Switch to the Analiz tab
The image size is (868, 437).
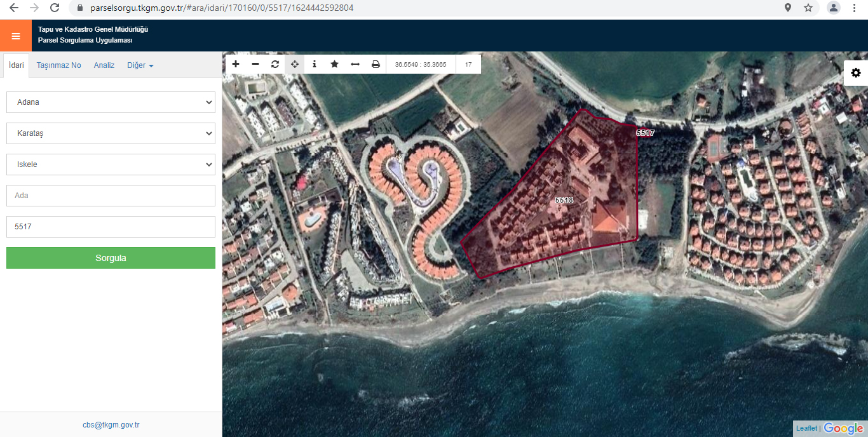pyautogui.click(x=104, y=65)
